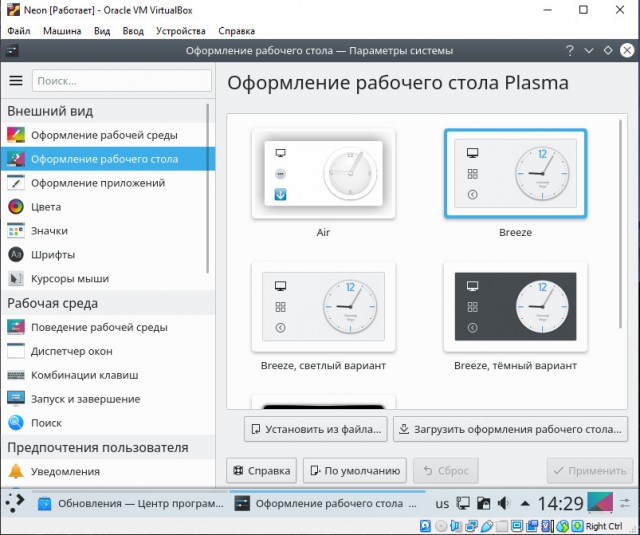The image size is (640, 535).
Task: Select the highlighted Оформление рабочего стола entry
Action: click(108, 159)
